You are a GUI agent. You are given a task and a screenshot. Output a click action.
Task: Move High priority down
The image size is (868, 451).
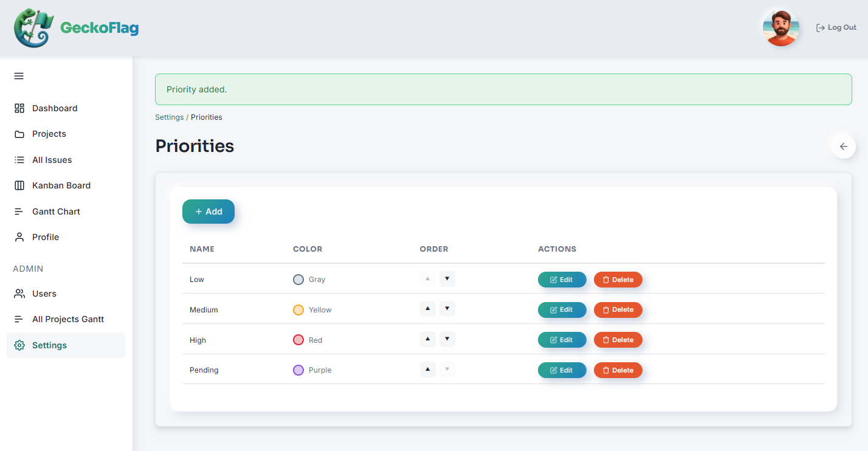click(x=447, y=339)
